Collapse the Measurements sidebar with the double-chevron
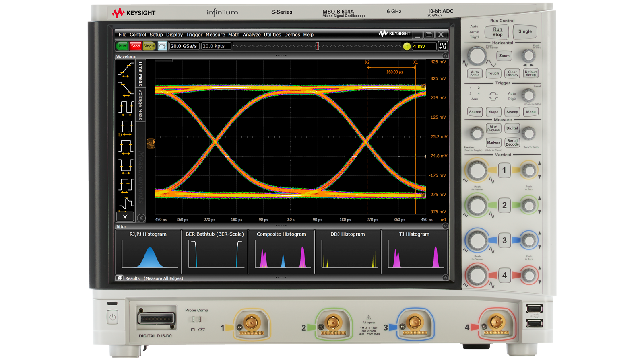The height and width of the screenshot is (362, 644). pos(141,217)
